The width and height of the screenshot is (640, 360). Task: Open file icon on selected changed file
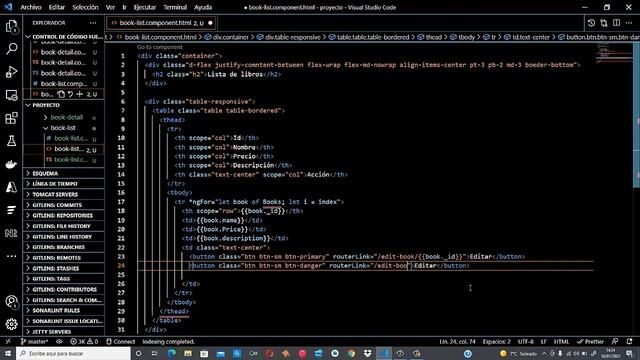[61, 94]
